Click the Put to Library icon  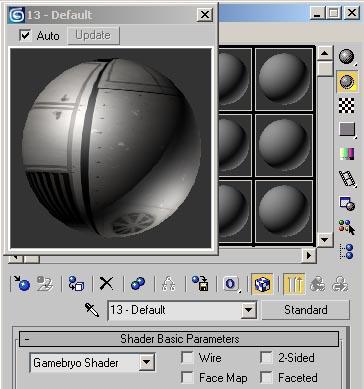(200, 284)
